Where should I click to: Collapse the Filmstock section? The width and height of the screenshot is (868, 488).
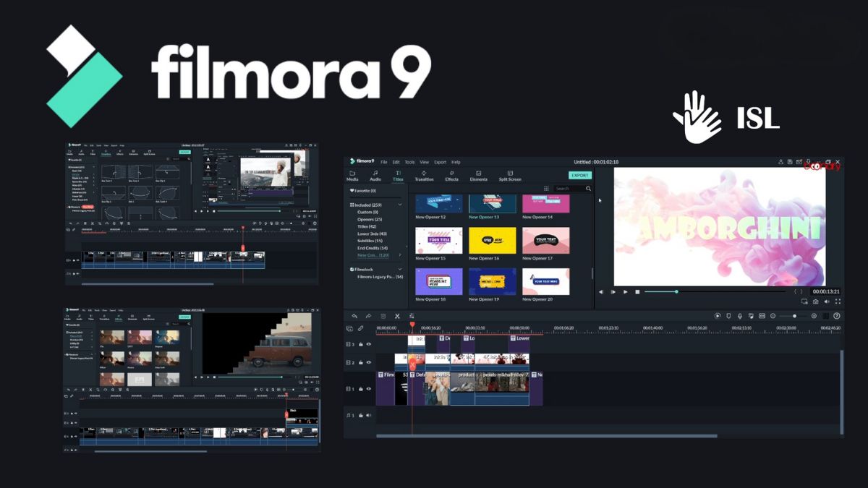400,269
